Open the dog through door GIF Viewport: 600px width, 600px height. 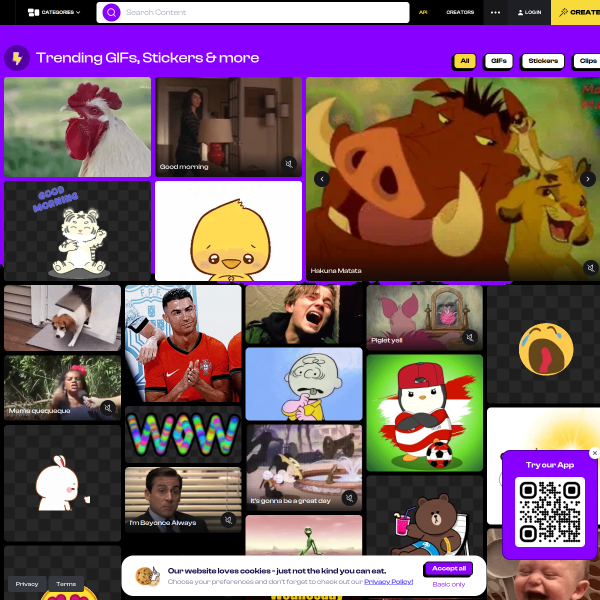[62, 318]
